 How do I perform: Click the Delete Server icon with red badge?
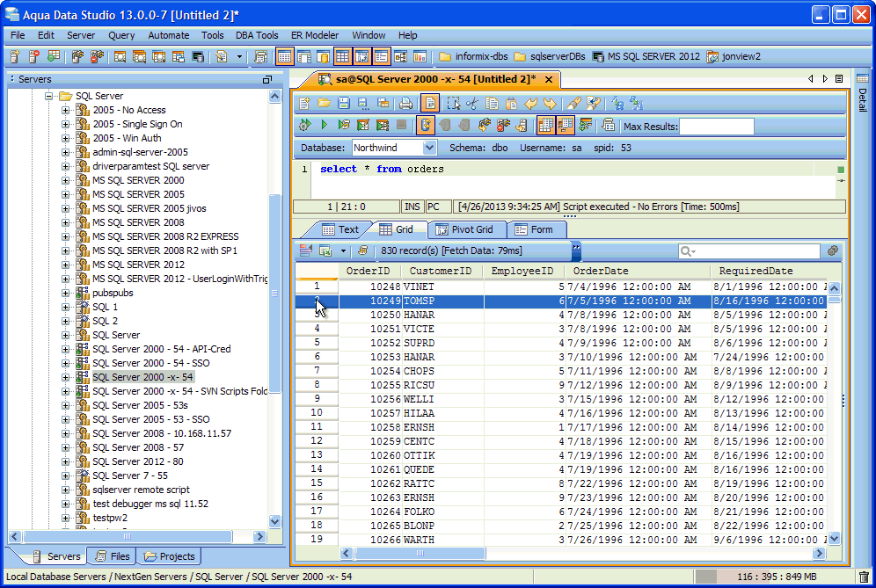point(34,56)
